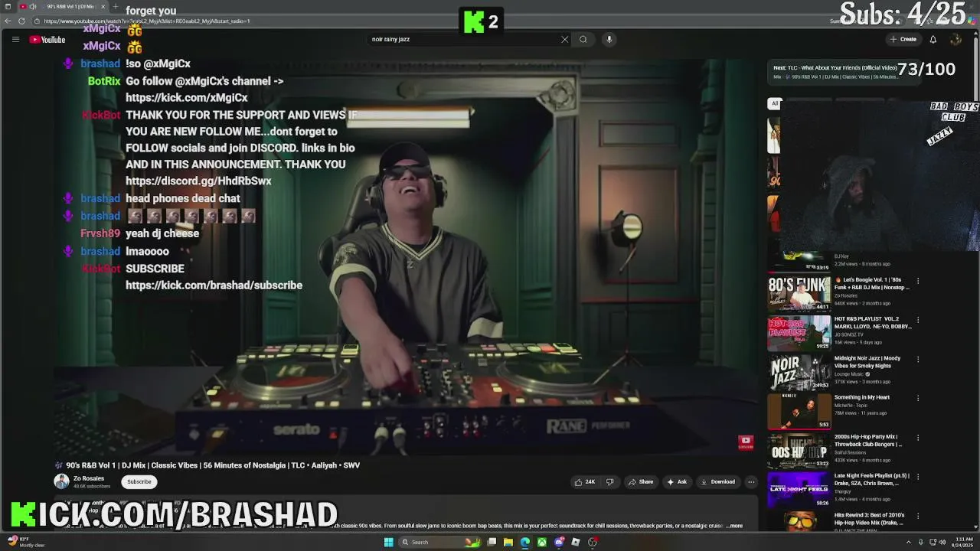
Task: Open the Create upload menu
Action: (903, 39)
